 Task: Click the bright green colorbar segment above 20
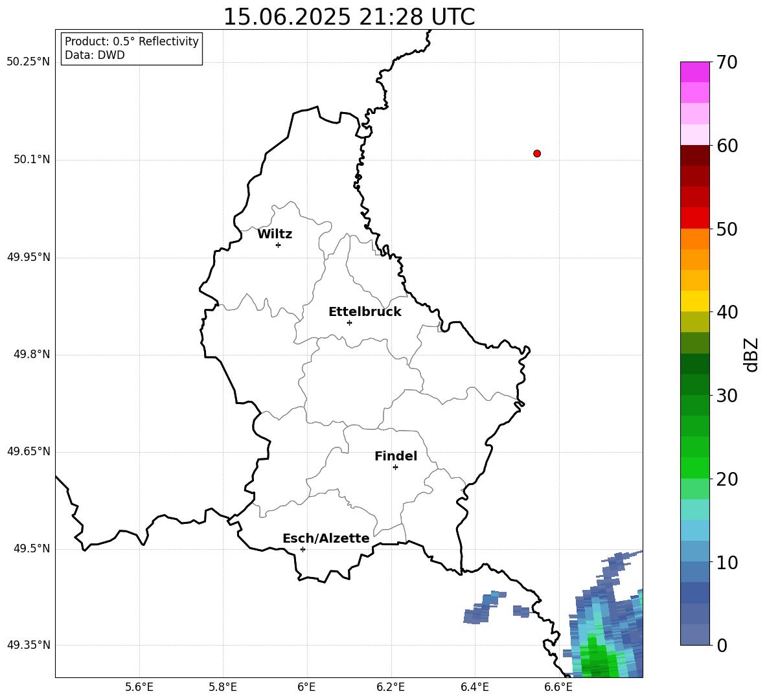tap(694, 468)
